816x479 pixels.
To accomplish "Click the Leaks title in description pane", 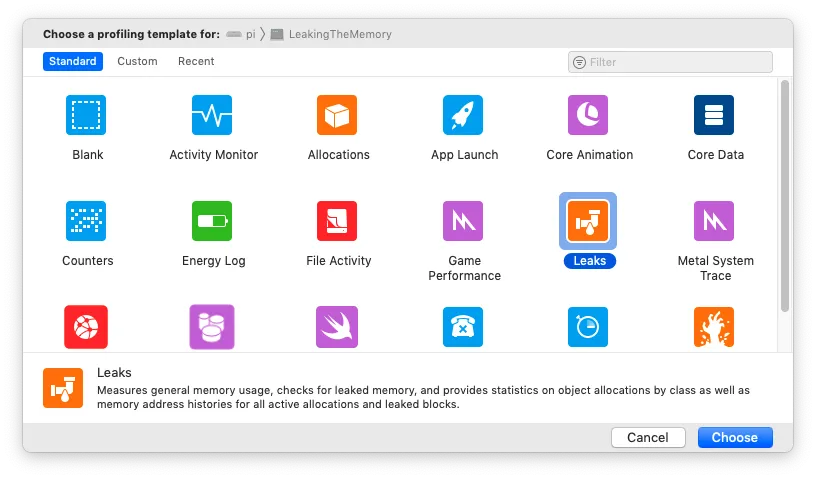I will pos(114,373).
